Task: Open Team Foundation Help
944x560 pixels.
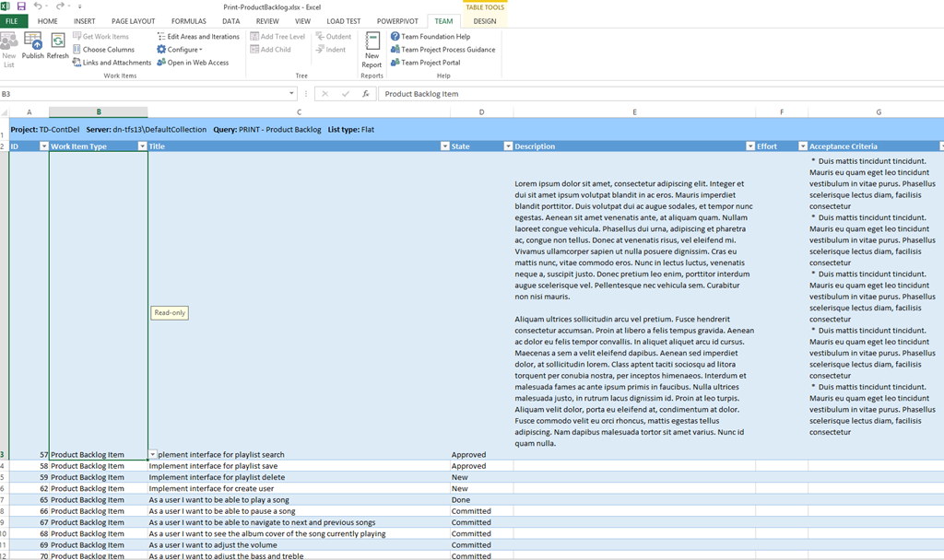Action: 435,37
